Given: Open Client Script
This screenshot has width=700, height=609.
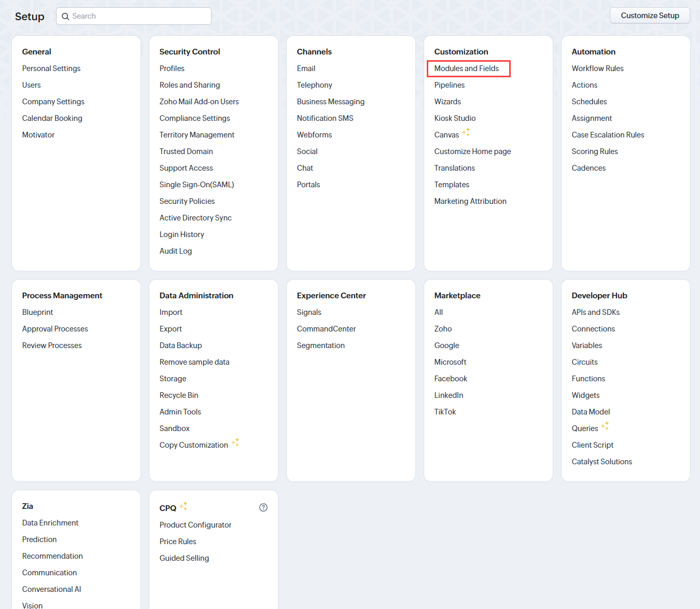Looking at the screenshot, I should coord(593,445).
